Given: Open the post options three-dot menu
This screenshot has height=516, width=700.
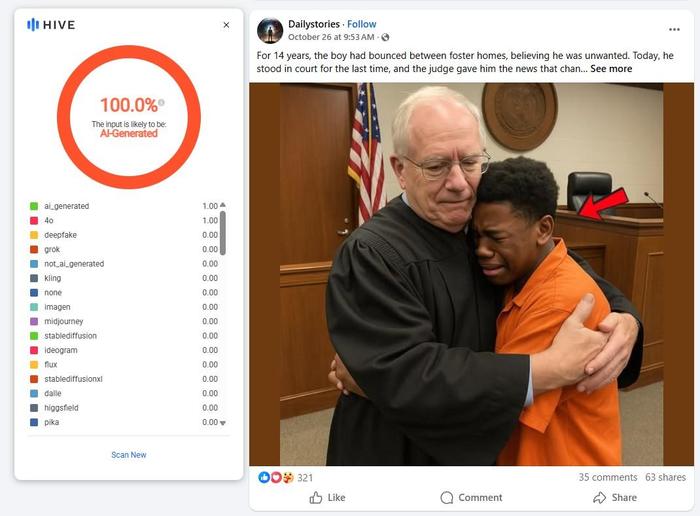Looking at the screenshot, I should (x=674, y=29).
